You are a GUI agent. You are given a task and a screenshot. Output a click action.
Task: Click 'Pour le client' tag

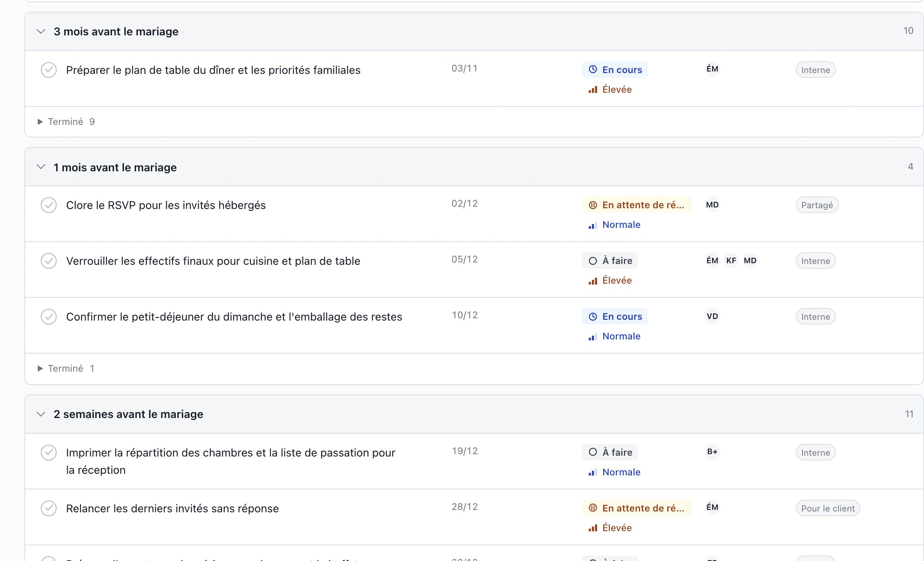(828, 508)
